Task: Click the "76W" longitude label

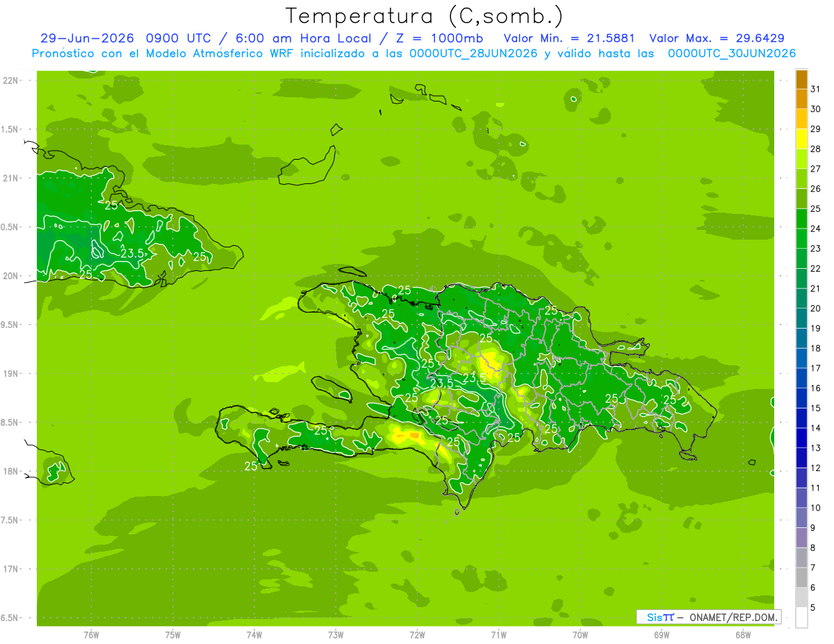Action: click(91, 636)
